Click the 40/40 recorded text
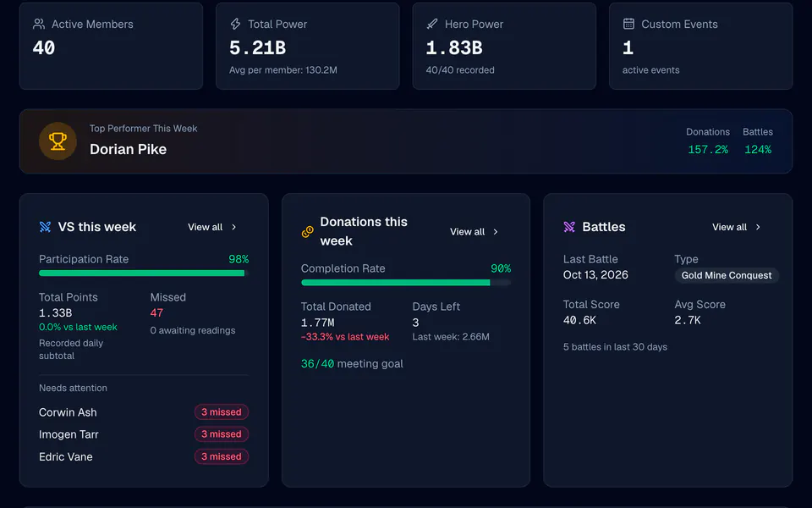The height and width of the screenshot is (508, 812). 460,70
